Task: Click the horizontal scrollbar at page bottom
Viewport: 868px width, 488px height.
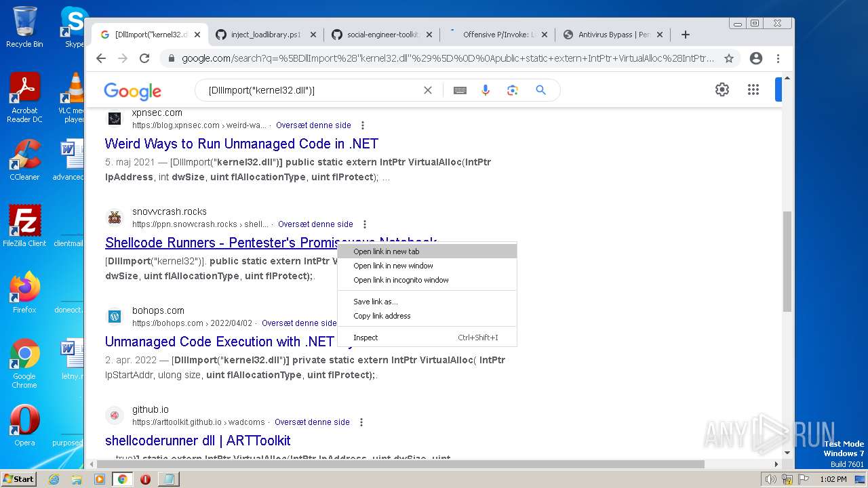Action: pyautogui.click(x=400, y=464)
